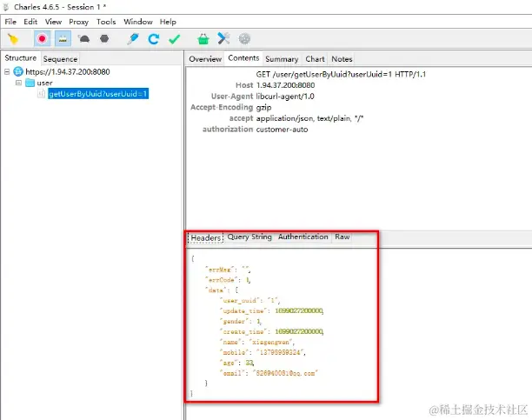Viewport: 532px width, 420px height.
Task: Click the errCode line in the response
Action: tap(228, 280)
